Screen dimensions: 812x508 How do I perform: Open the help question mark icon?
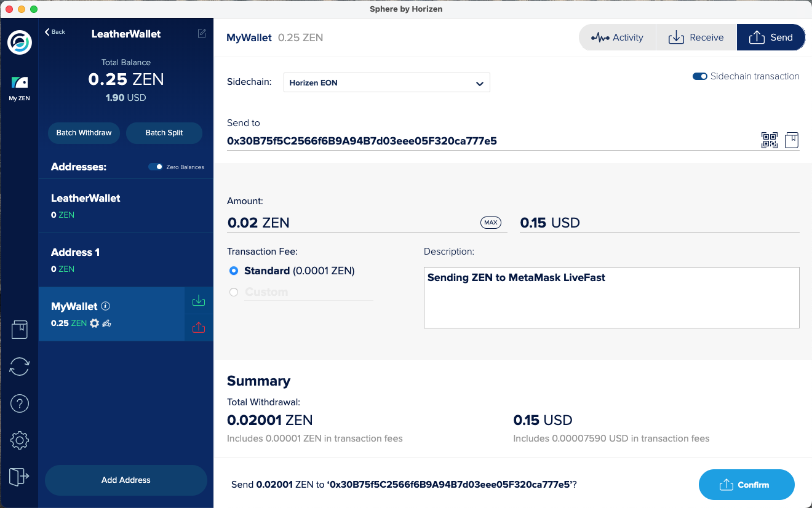click(x=19, y=403)
